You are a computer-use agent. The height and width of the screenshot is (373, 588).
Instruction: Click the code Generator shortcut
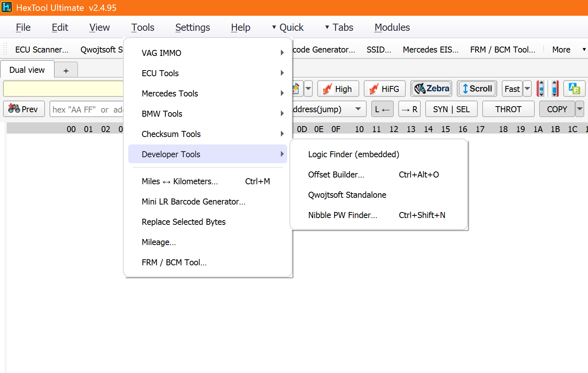coord(324,50)
